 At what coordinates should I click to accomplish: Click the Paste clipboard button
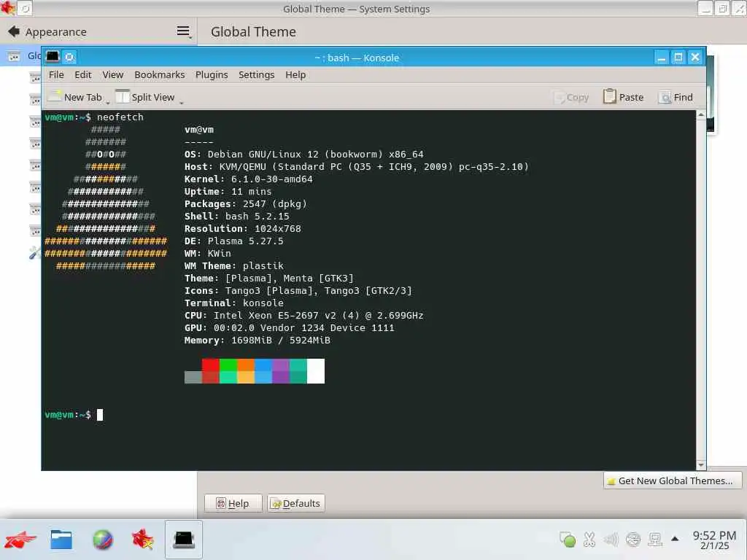(x=624, y=97)
